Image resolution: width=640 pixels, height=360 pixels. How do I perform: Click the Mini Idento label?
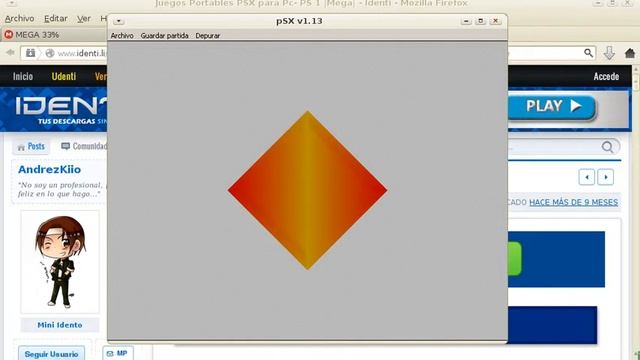(60, 325)
